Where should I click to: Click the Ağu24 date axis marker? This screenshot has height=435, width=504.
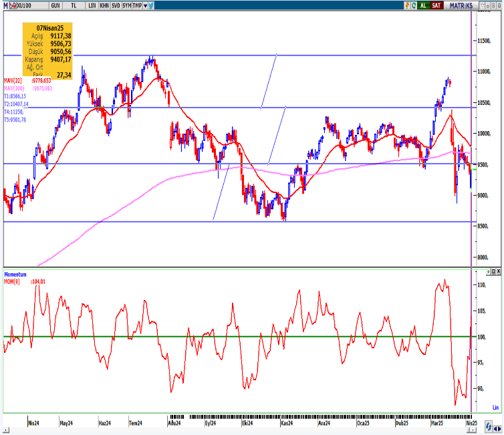pos(174,423)
